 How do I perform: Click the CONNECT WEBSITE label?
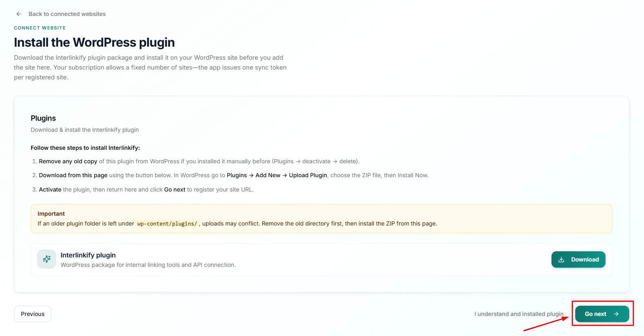pos(40,28)
